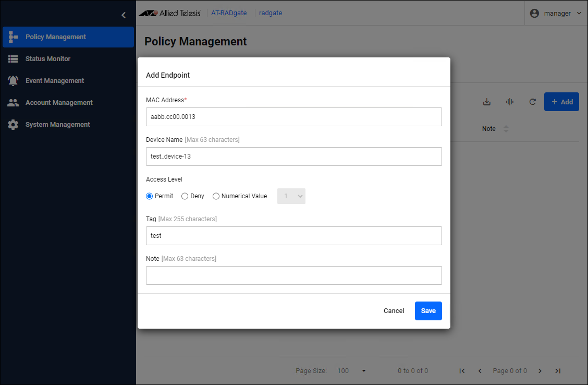Click the MAC Address input field
The height and width of the screenshot is (385, 588).
293,117
